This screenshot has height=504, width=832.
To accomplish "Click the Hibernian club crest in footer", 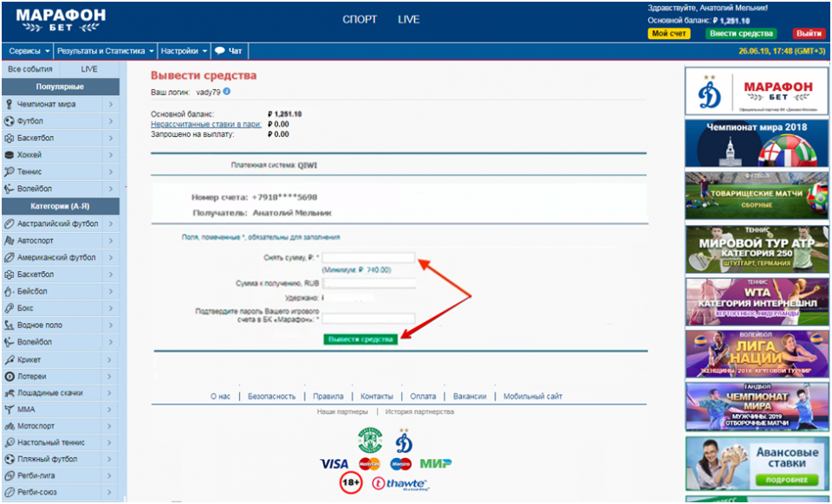I will 370,440.
